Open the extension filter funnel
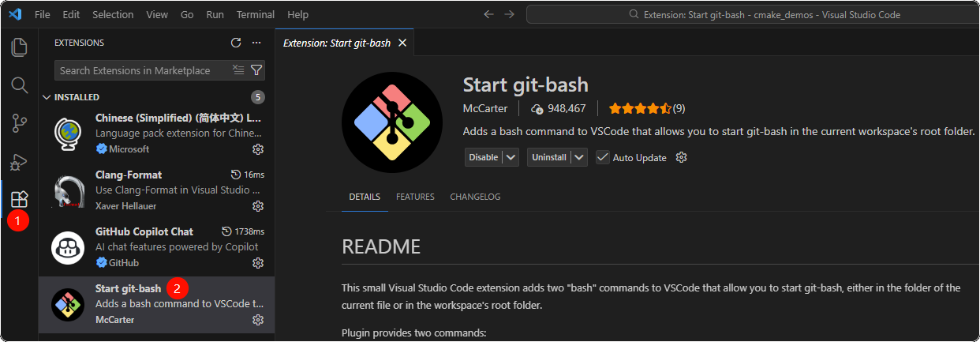980x342 pixels. click(x=256, y=70)
